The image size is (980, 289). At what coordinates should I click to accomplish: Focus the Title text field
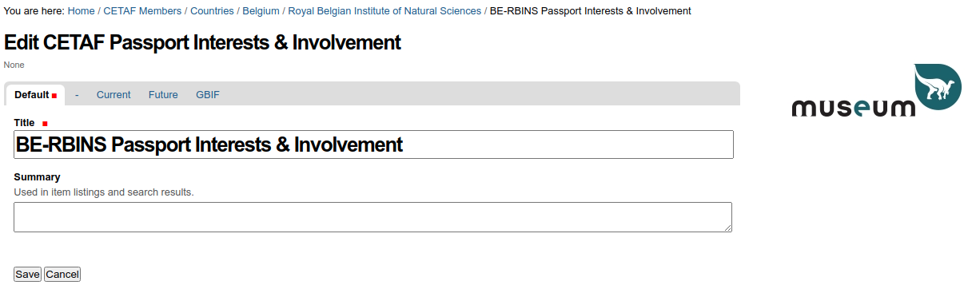pos(373,144)
